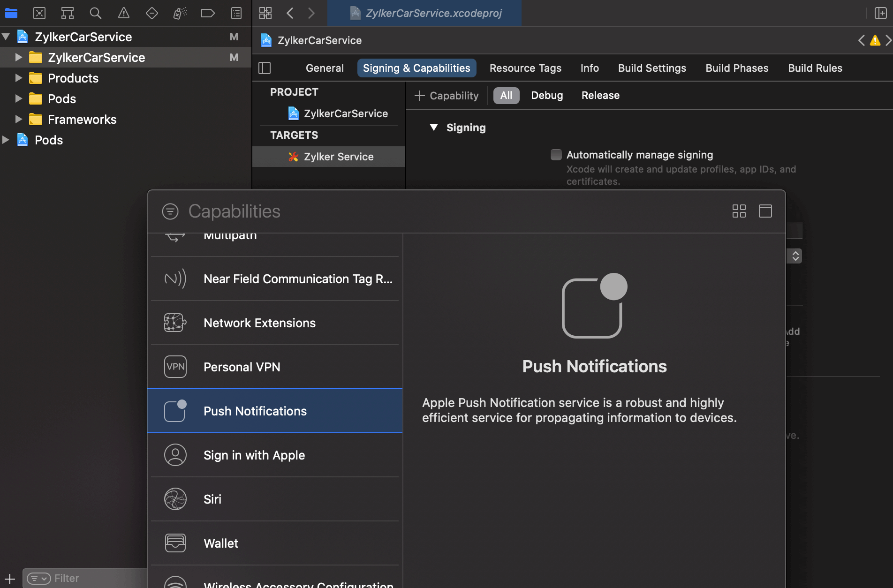The height and width of the screenshot is (588, 893).
Task: Select Signing & Capabilities tab
Action: tap(416, 68)
